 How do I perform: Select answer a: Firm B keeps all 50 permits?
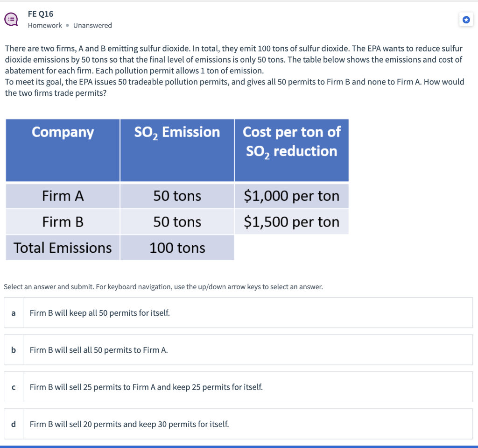[x=239, y=313]
